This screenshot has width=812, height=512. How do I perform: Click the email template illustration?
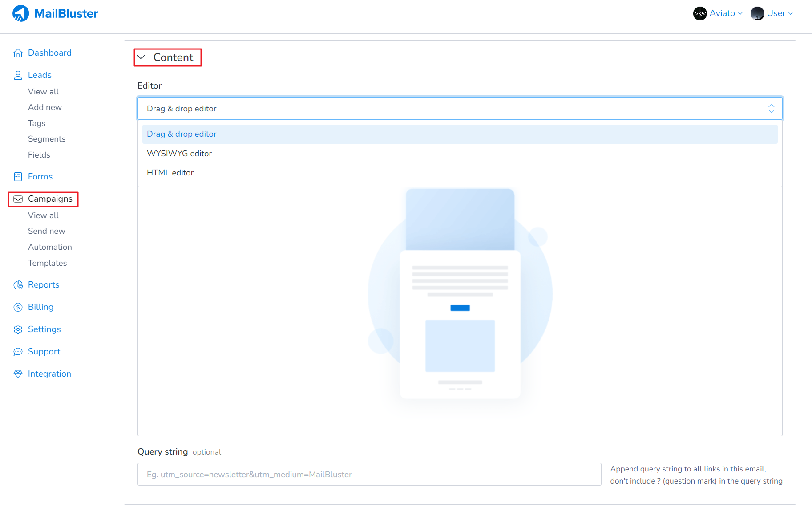point(460,294)
